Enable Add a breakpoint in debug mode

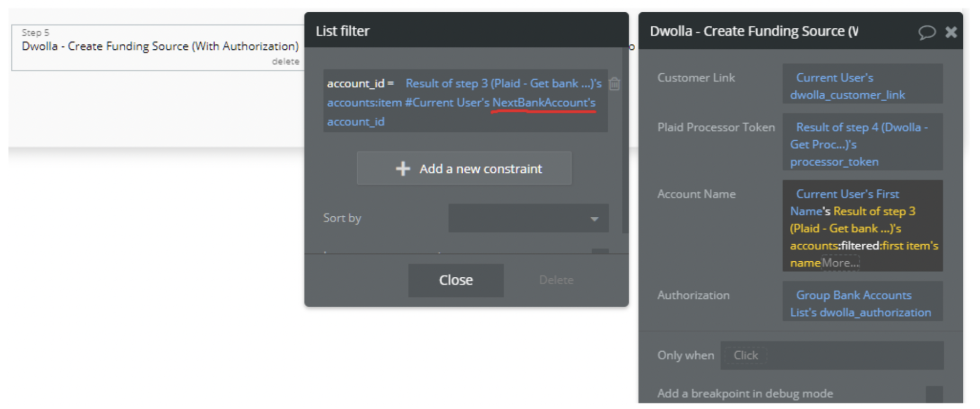click(x=934, y=394)
